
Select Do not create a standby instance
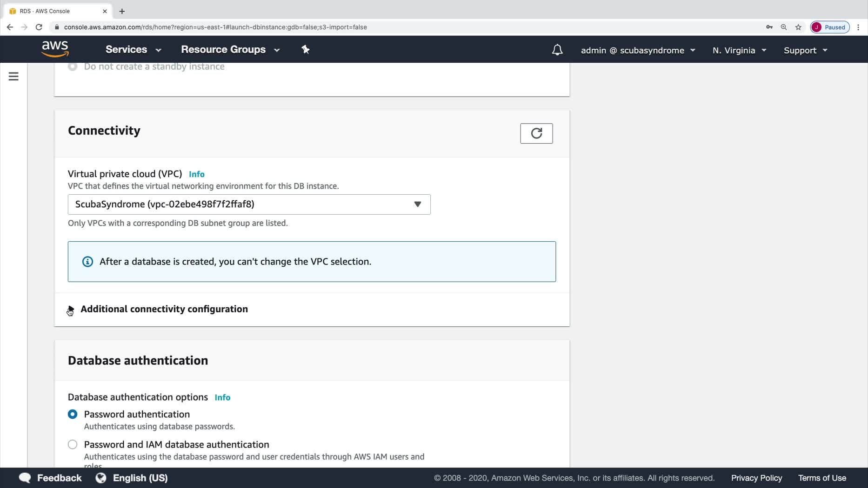[73, 66]
